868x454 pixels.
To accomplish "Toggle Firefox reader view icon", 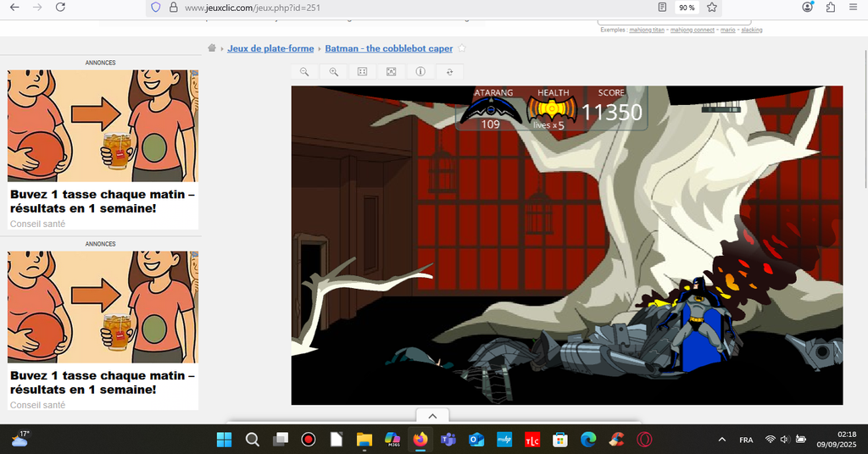I will (662, 8).
